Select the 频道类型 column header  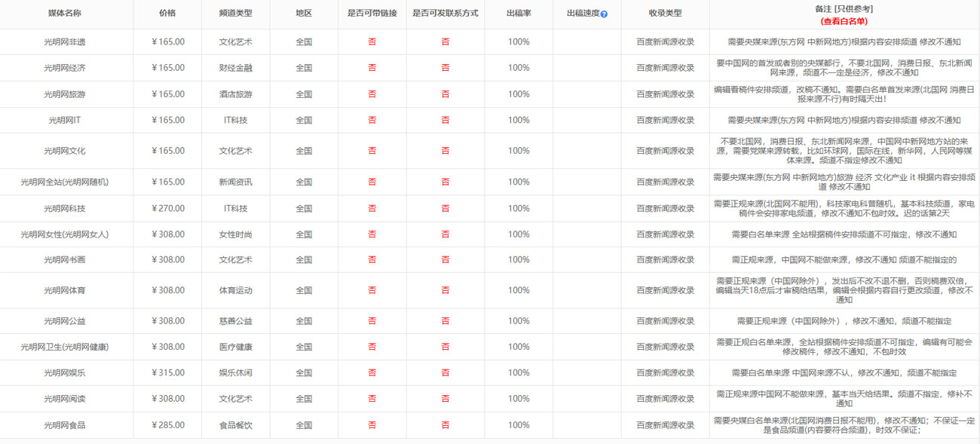tap(235, 14)
